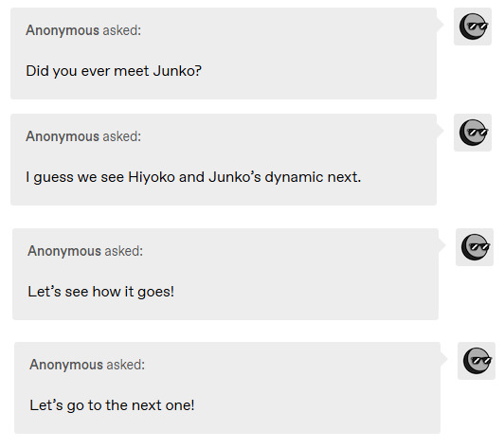
Task: Click the speech bubble pointer of the third ask
Action: coord(442,245)
